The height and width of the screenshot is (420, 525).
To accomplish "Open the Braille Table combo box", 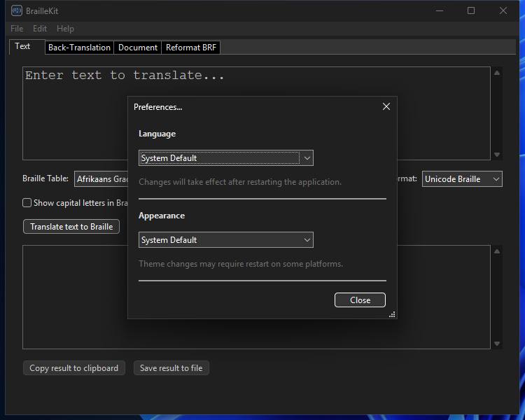I will 101,179.
